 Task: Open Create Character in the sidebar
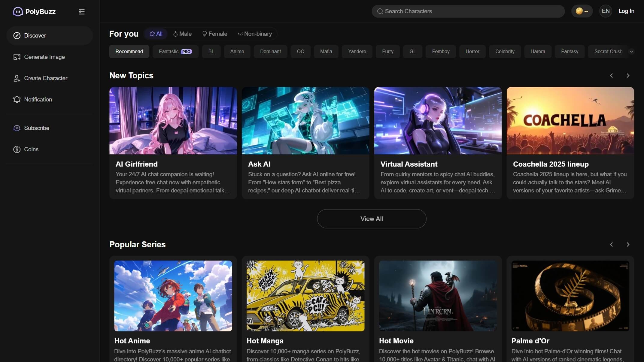coord(45,78)
